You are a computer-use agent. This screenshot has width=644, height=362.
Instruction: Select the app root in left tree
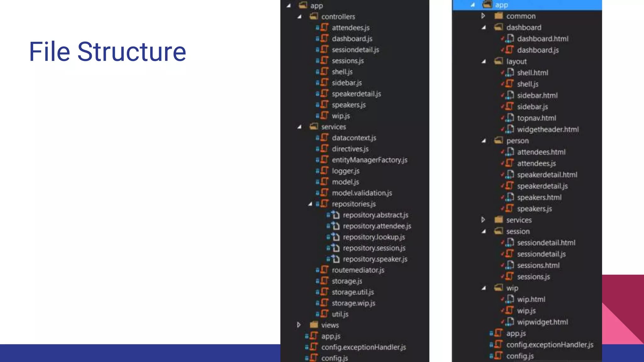click(x=316, y=6)
